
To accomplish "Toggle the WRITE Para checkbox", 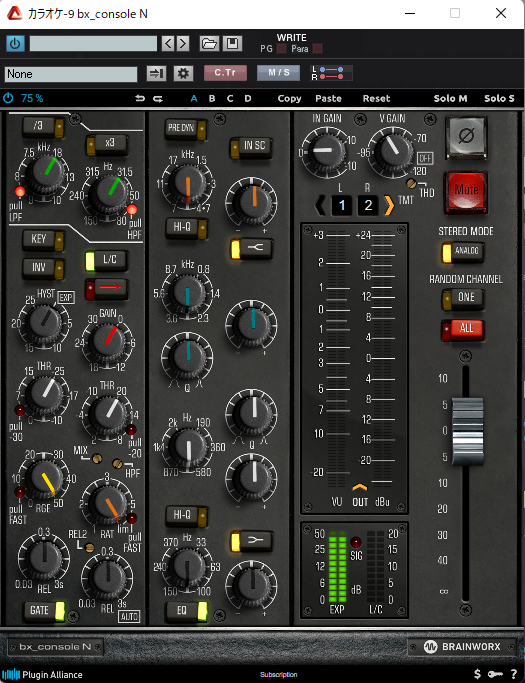I will tap(318, 49).
